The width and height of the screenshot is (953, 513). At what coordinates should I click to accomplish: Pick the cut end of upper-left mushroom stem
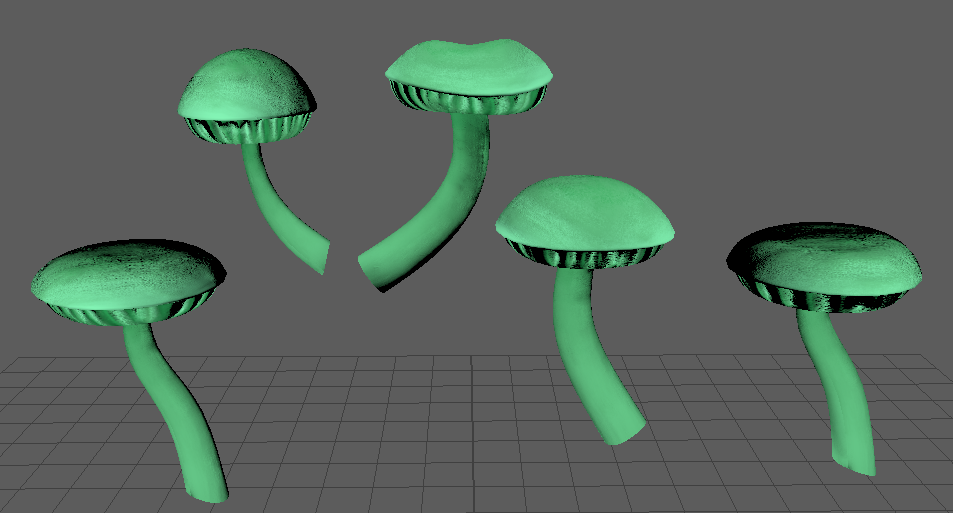click(322, 257)
